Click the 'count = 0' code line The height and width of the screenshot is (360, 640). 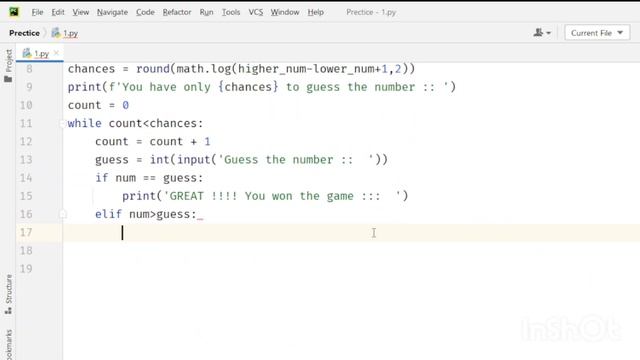98,105
